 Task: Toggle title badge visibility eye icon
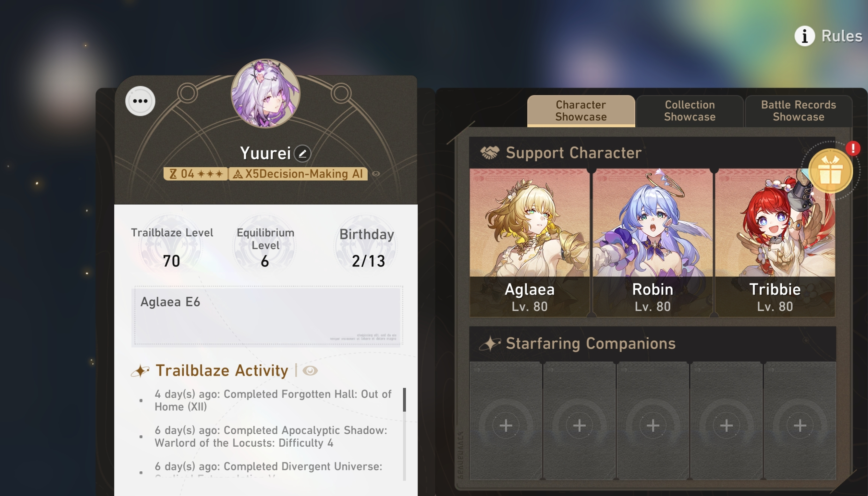point(376,174)
